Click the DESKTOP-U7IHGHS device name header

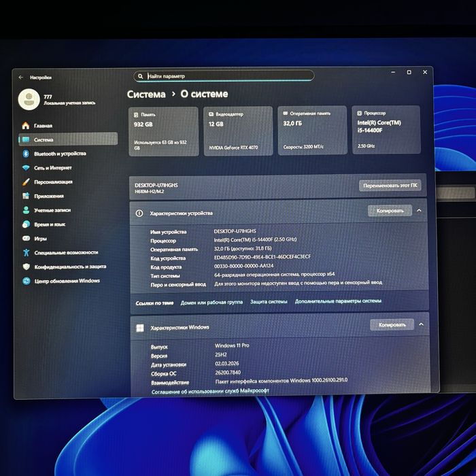coord(156,185)
